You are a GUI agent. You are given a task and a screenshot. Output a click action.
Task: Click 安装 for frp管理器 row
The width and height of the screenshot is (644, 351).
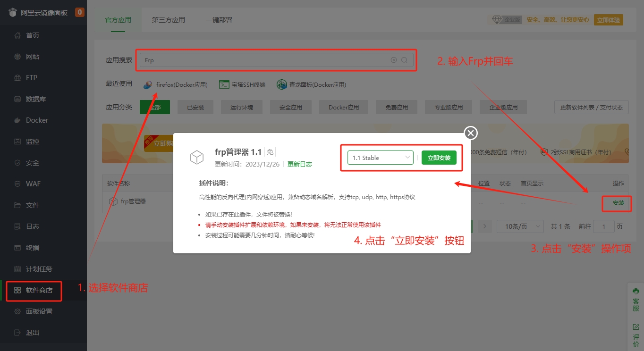pyautogui.click(x=618, y=203)
